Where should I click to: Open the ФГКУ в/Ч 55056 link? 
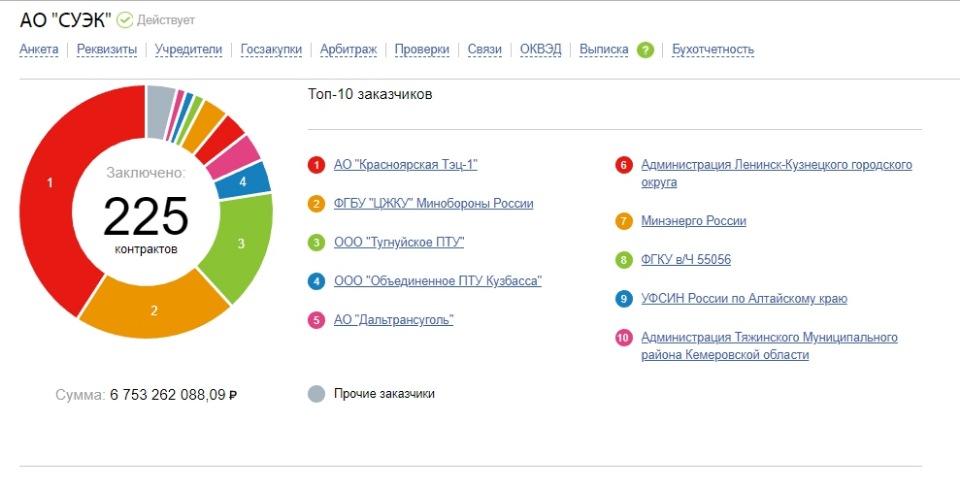pyautogui.click(x=686, y=260)
